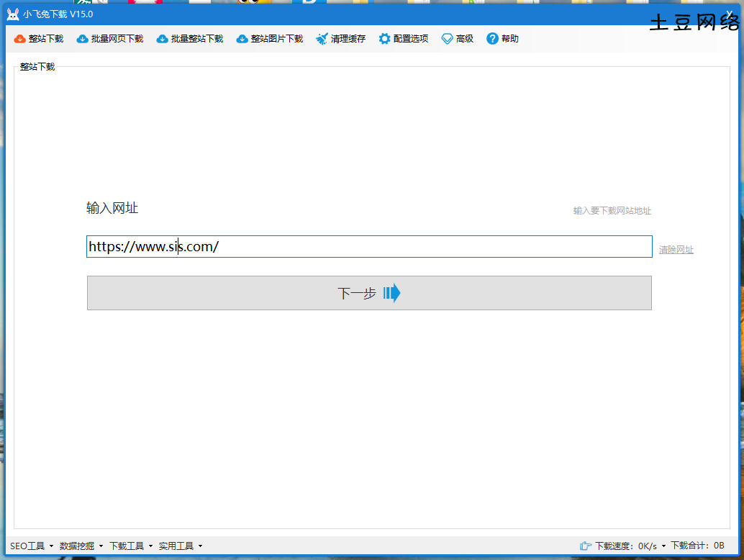Click the rabbit logo in the title bar

(12, 14)
